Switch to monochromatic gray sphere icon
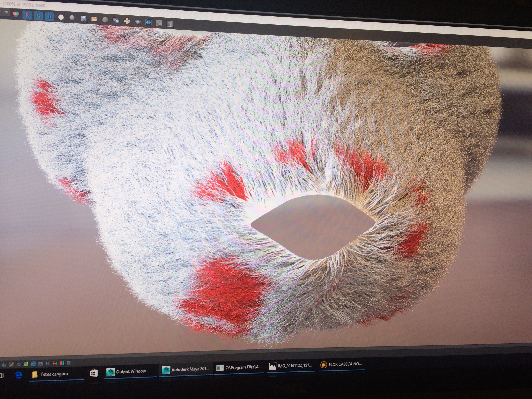Image resolution: width=532 pixels, height=399 pixels. pos(72,18)
